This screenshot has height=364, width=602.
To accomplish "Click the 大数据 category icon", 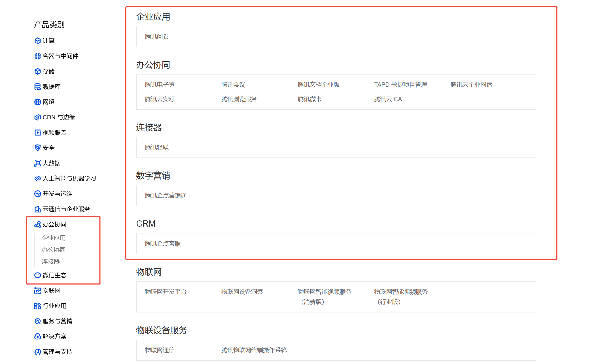I will pos(37,163).
